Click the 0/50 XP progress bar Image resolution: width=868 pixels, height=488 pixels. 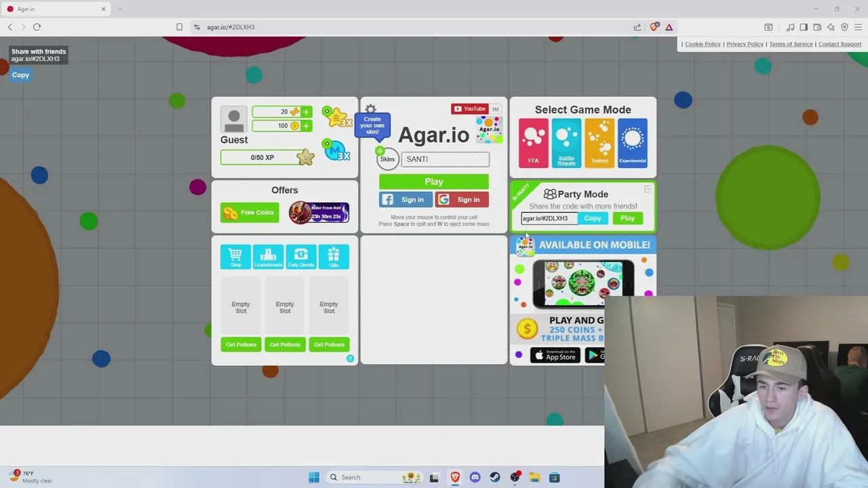click(262, 157)
